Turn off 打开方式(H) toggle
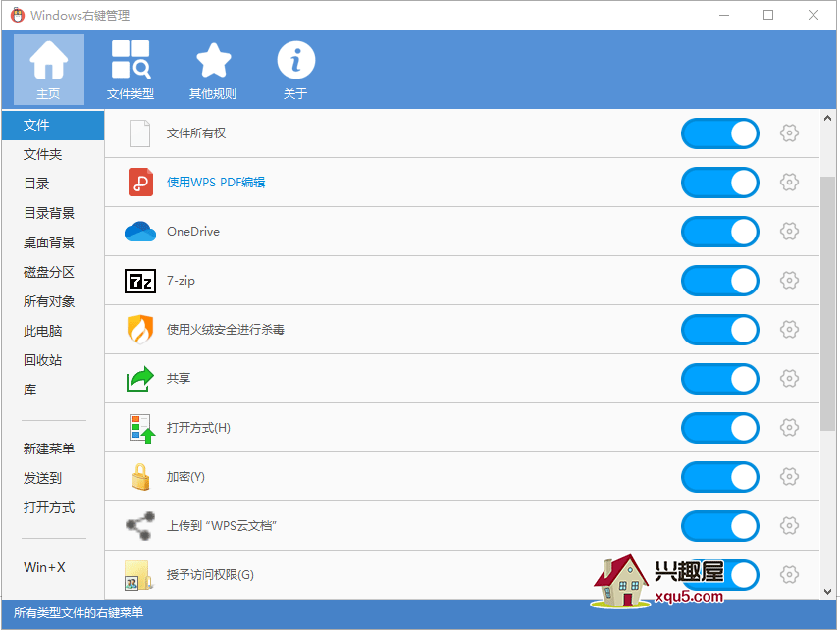 pyautogui.click(x=719, y=428)
